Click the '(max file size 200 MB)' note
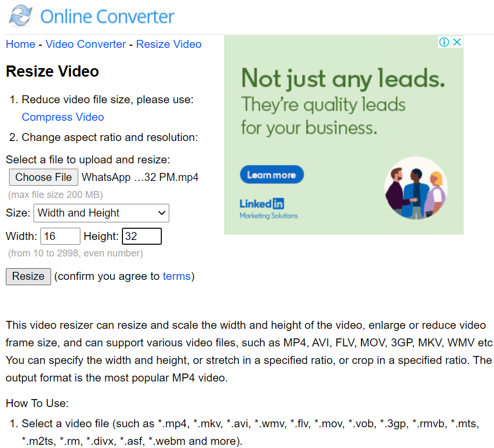Viewport: 494px width, 448px height. pyautogui.click(x=55, y=195)
